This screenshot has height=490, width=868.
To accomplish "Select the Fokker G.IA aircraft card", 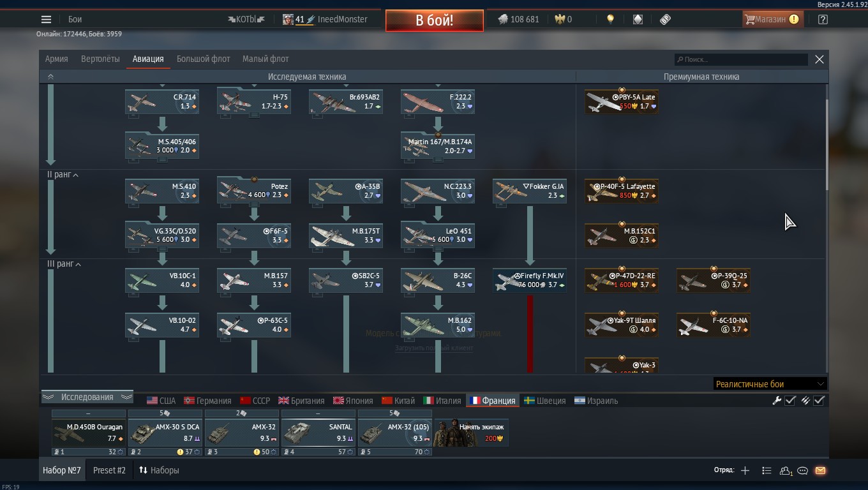I will pyautogui.click(x=529, y=191).
